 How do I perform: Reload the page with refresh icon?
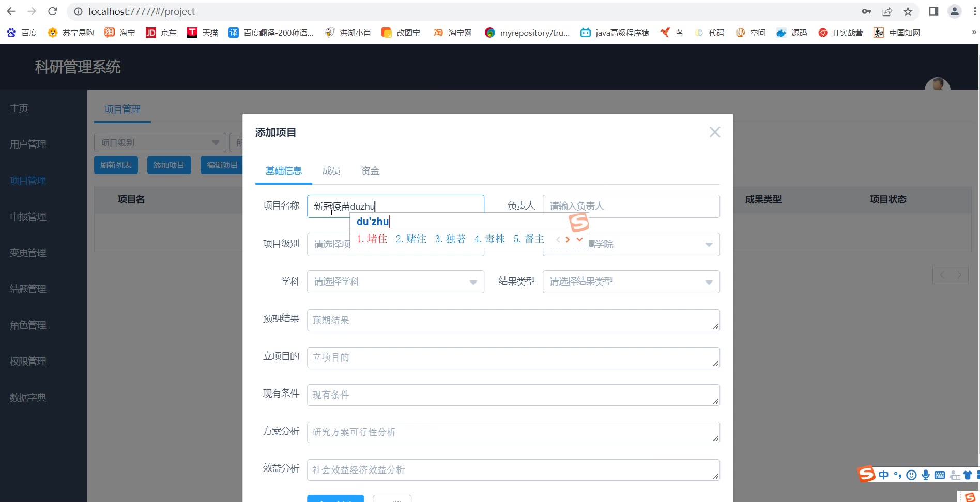point(52,11)
